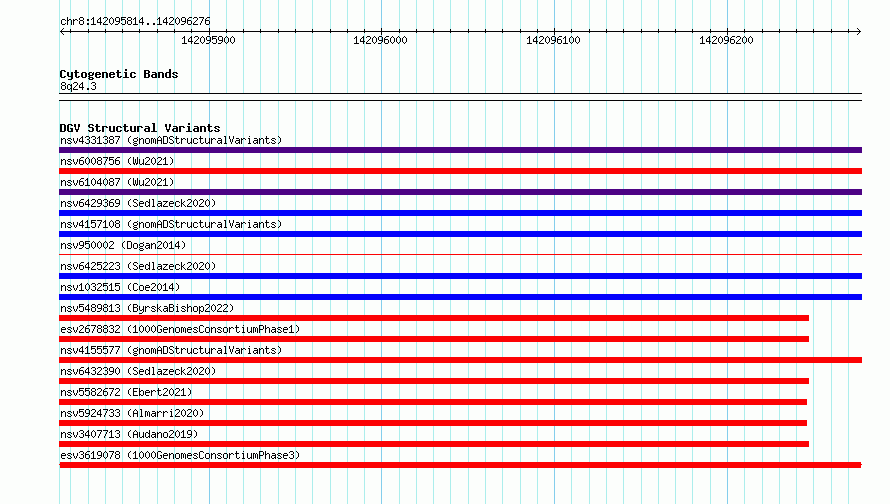This screenshot has width=890, height=504.
Task: Select the red nsv4155577 variant bar
Action: 460,360
